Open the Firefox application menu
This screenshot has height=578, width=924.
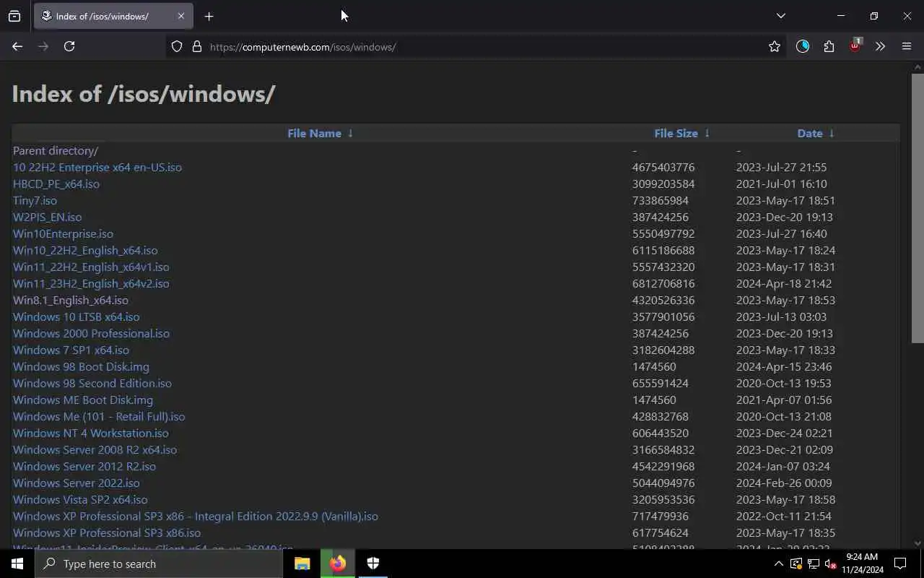(x=907, y=46)
